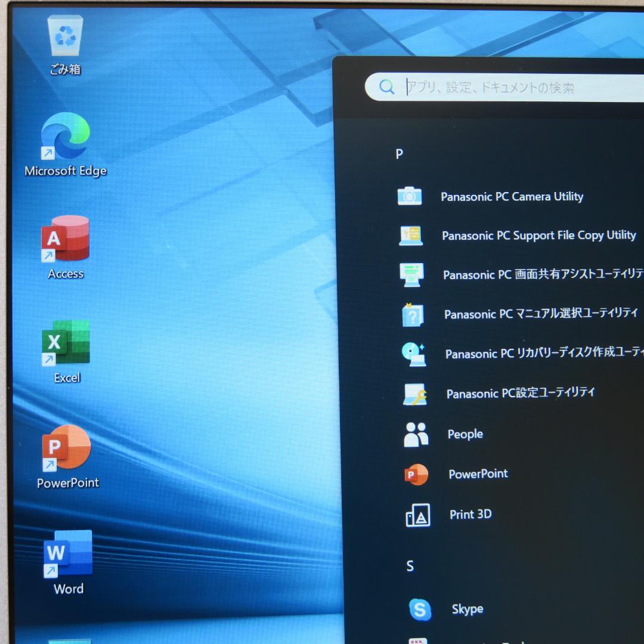Open the Access desktop shortcut

coord(66,238)
